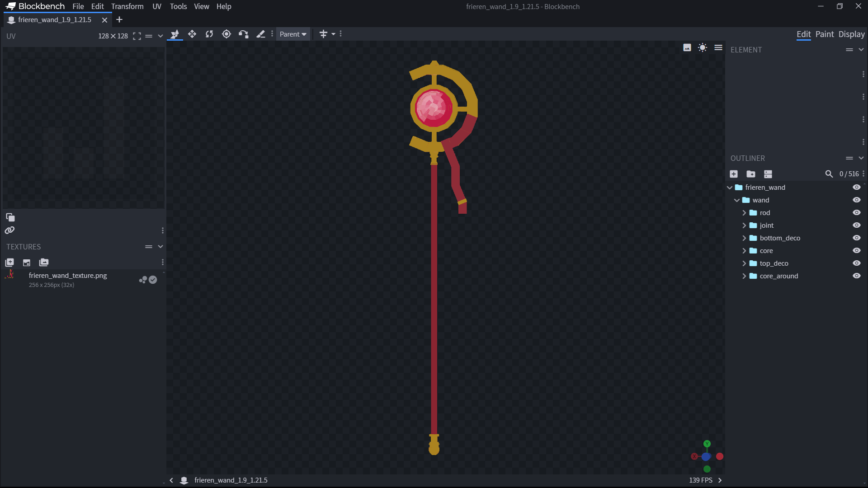Switch to the Paint mode tab

(825, 34)
